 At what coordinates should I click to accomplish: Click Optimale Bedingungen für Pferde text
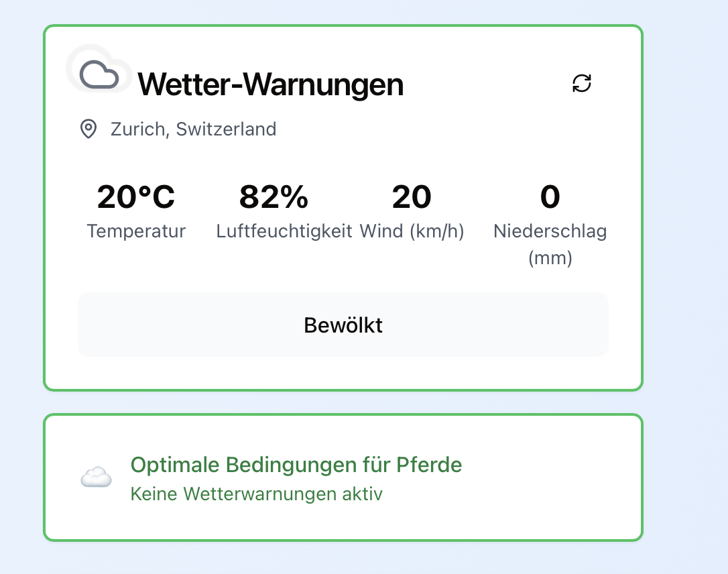click(296, 465)
